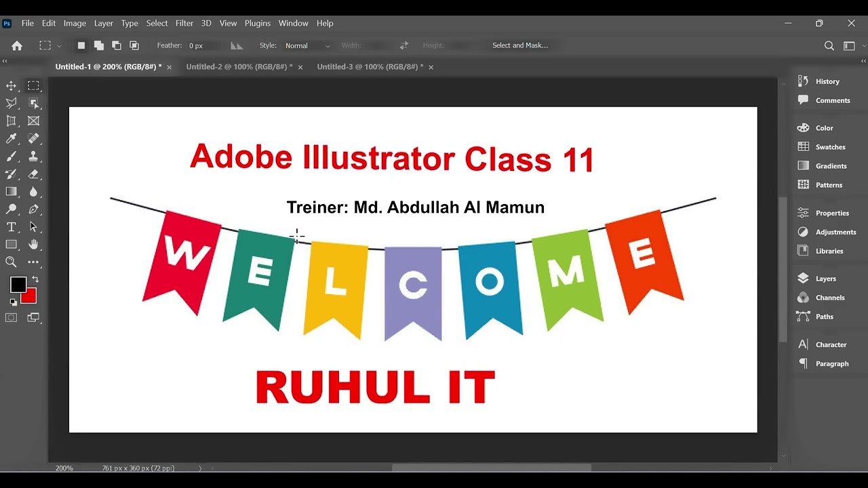Screen dimensions: 868x488
Task: Go to the Home screen icon
Action: click(17, 45)
